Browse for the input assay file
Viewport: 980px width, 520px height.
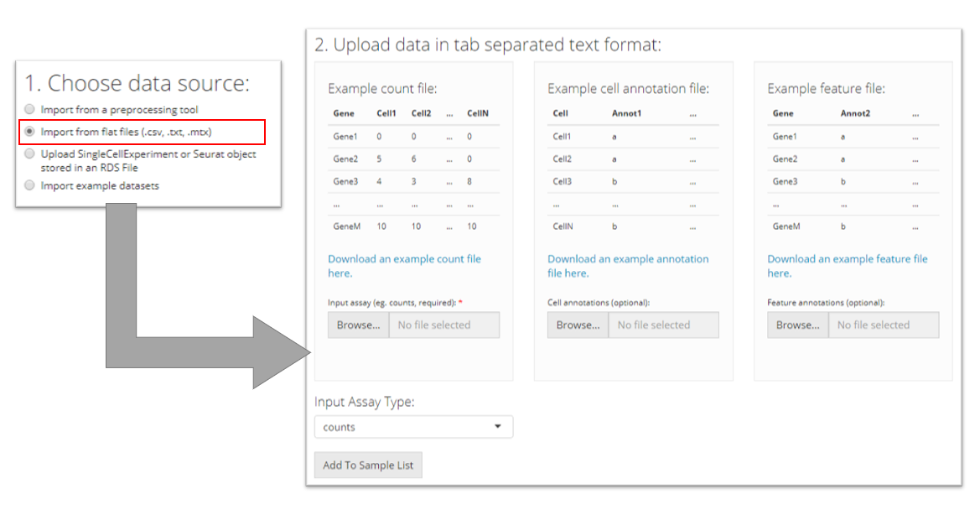[x=358, y=325]
